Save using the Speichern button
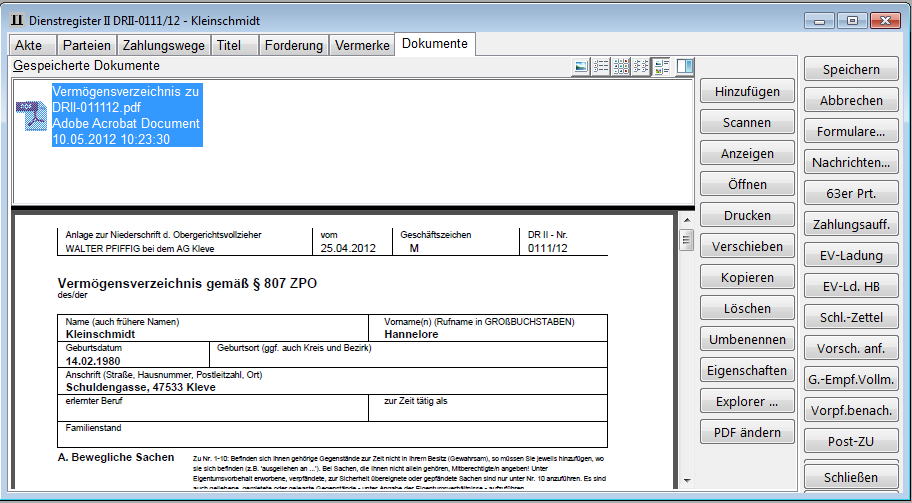The height and width of the screenshot is (503, 912). tap(851, 70)
